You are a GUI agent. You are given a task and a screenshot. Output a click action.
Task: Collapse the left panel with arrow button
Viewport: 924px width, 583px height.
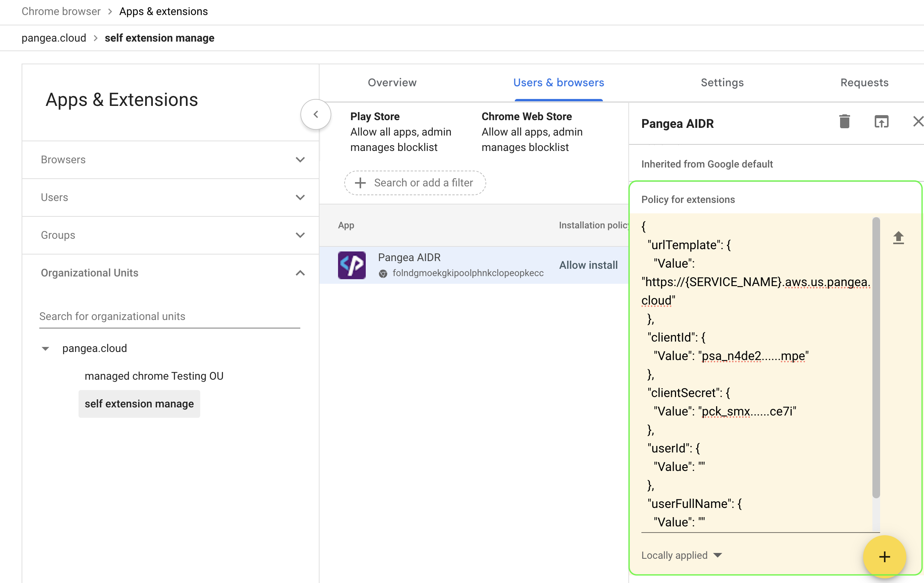316,114
